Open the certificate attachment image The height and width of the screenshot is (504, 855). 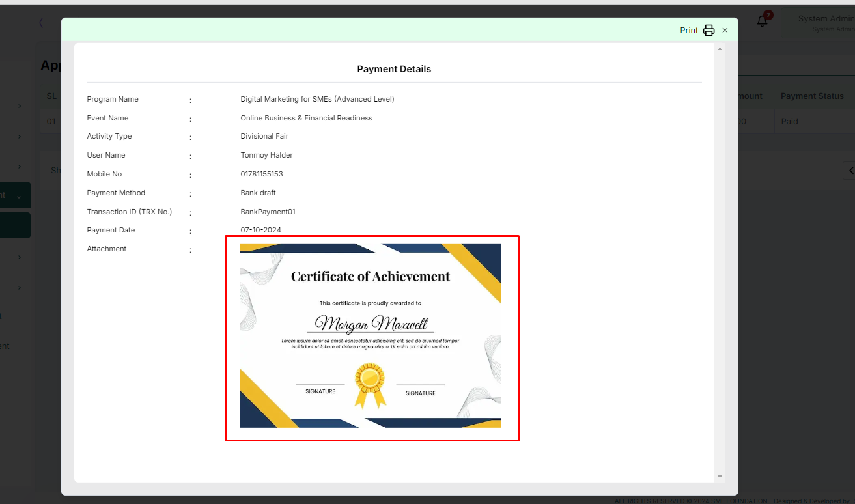371,335
